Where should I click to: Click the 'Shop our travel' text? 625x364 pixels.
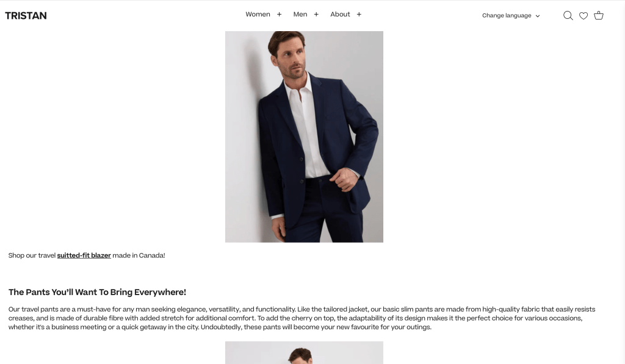tap(32, 255)
